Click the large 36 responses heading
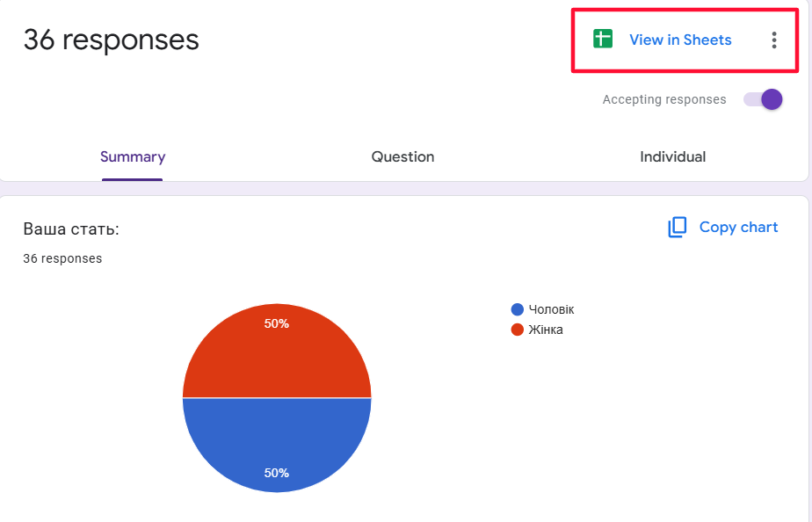This screenshot has height=522, width=812. point(111,40)
